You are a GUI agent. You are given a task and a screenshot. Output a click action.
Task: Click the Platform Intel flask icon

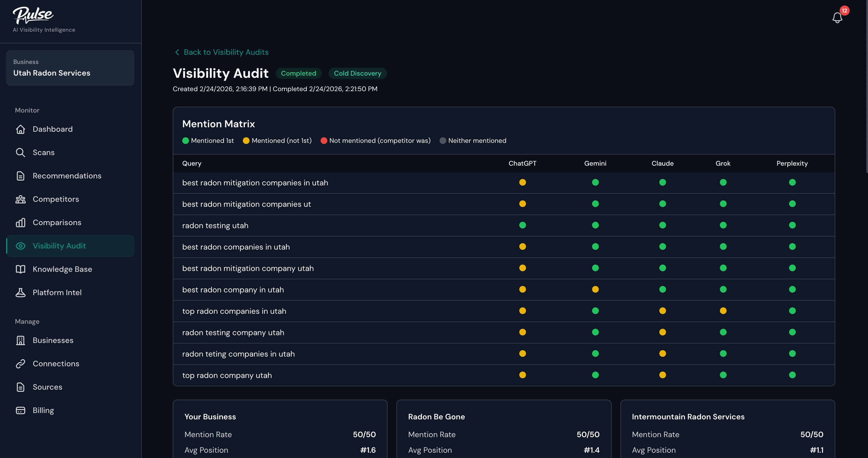[x=21, y=292]
